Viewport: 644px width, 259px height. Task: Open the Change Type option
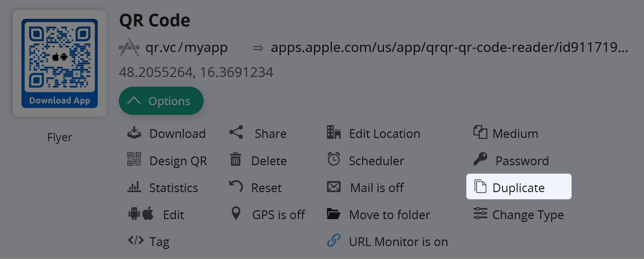pyautogui.click(x=528, y=215)
